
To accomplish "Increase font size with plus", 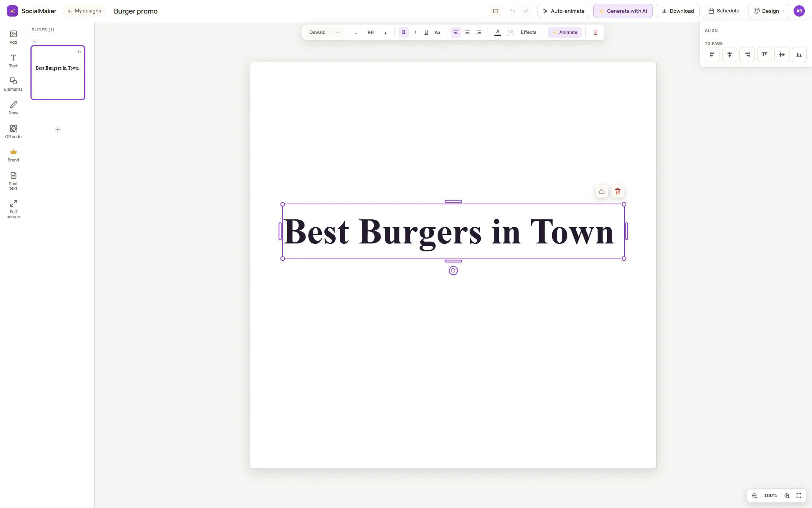I will (385, 33).
